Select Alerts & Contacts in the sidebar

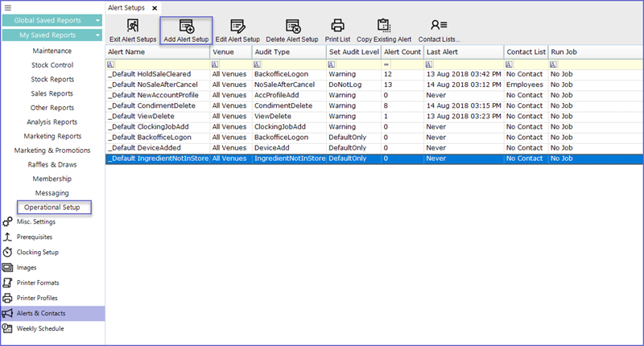(x=40, y=313)
